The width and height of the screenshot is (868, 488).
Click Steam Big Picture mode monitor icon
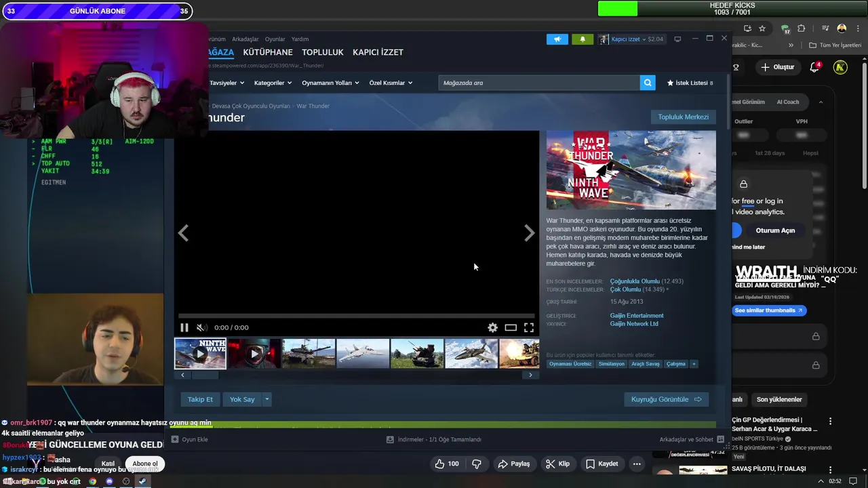tap(677, 39)
